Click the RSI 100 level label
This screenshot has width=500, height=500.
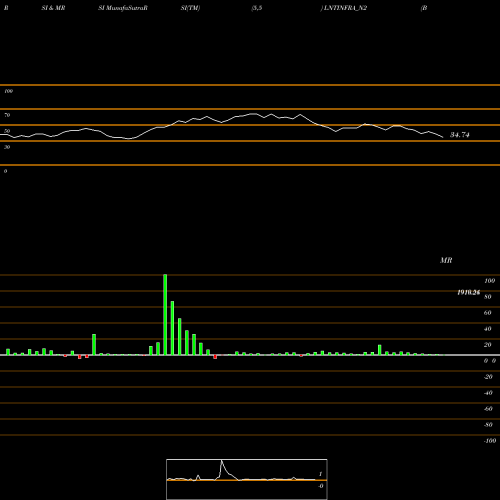click(8, 91)
